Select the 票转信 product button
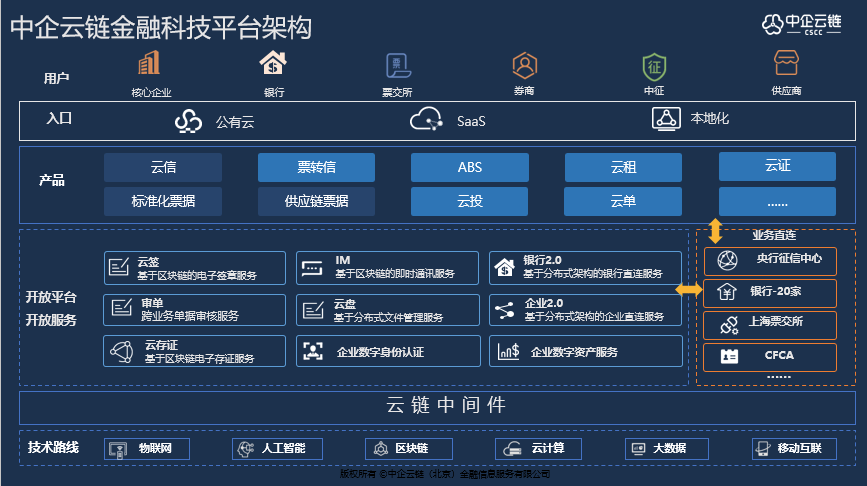867x486 pixels. tap(316, 167)
